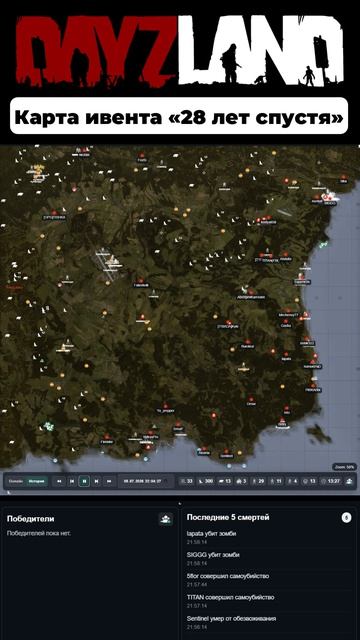
Task: Click podium icon beside Победители heading
Action: 166,519
